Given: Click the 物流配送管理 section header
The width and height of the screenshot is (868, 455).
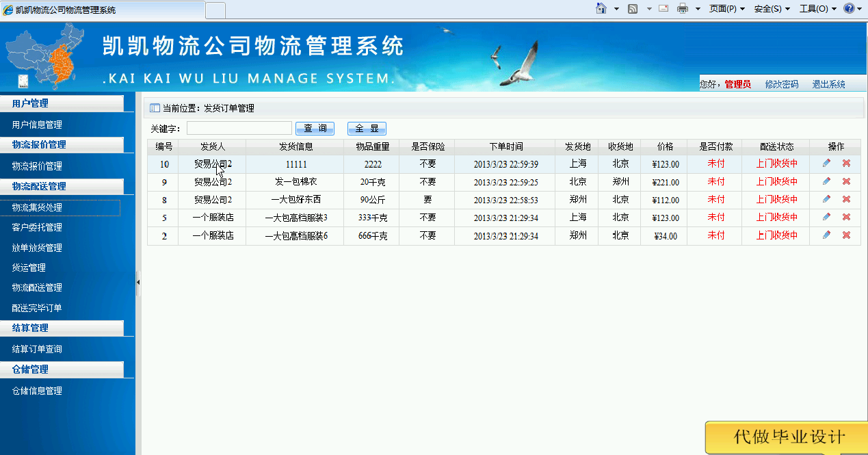Looking at the screenshot, I should (x=62, y=186).
